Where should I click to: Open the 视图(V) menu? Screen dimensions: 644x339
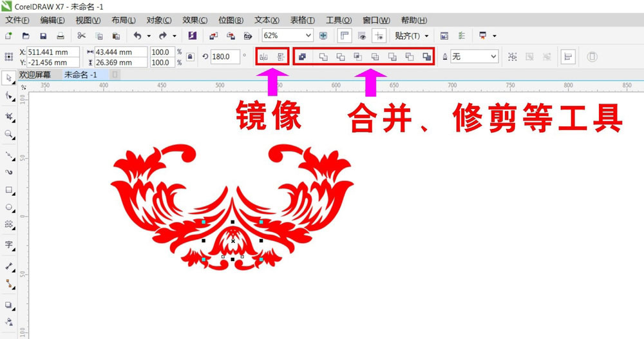pos(88,20)
